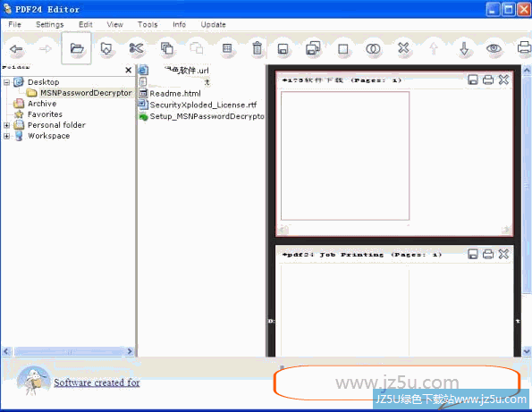Image resolution: width=532 pixels, height=412 pixels.
Task: Expand the Workspace tree node
Action: (6, 136)
